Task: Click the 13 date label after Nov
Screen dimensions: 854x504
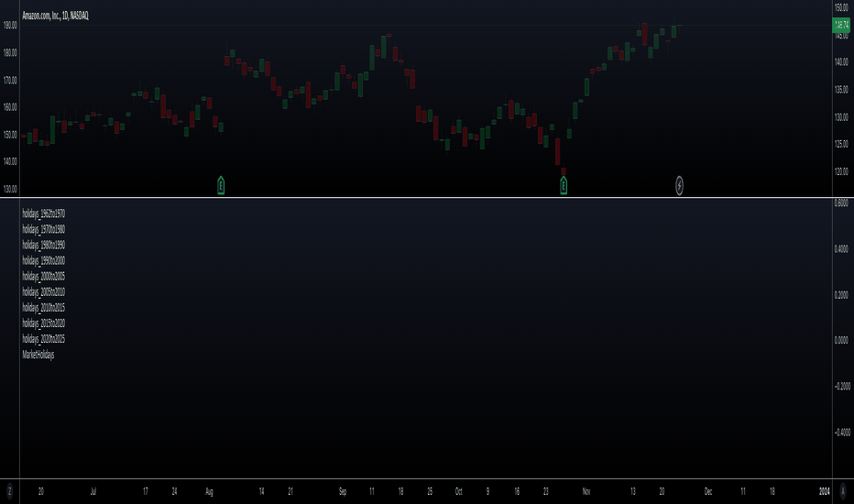Action: pos(633,491)
